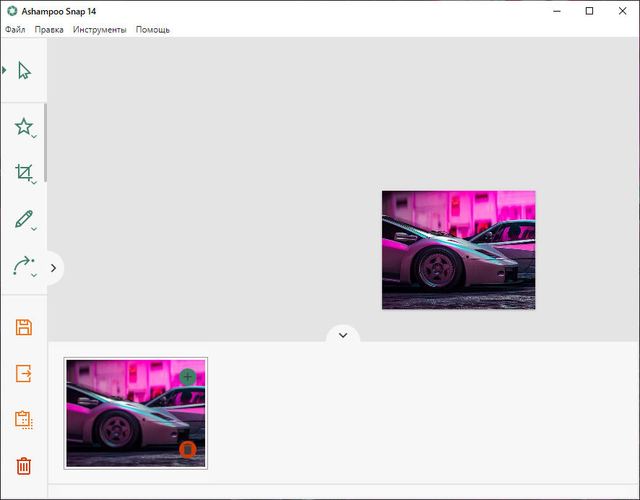This screenshot has width=640, height=500.
Task: Select the arrow pointer tool
Action: pos(24,70)
